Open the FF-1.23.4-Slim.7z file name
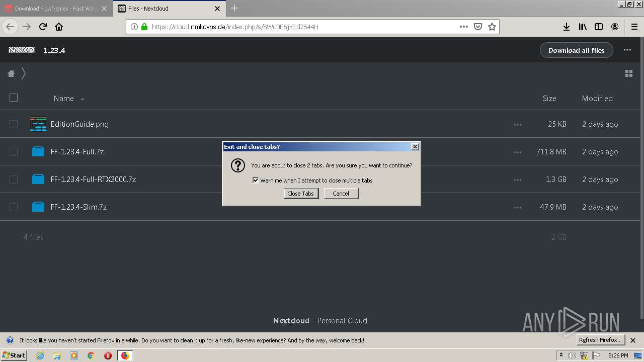This screenshot has width=644, height=362. tap(78, 207)
